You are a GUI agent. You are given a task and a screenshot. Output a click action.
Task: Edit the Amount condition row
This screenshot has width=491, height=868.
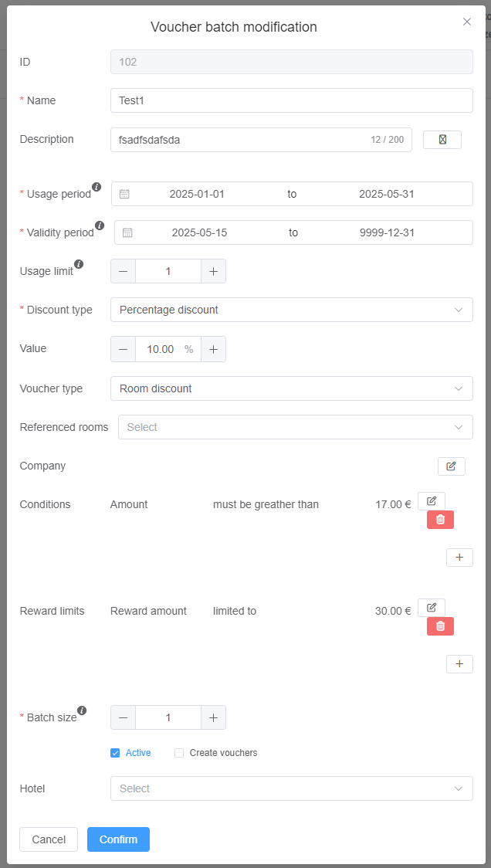(432, 501)
